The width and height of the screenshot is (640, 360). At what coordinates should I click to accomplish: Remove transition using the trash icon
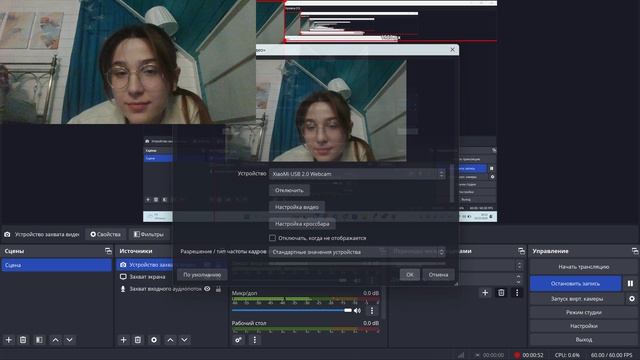501,293
